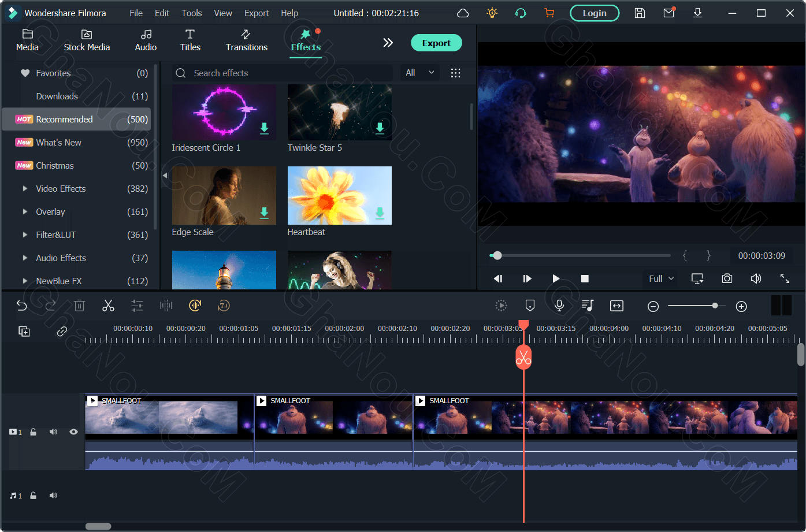Zoom out the timeline with minus
The height and width of the screenshot is (532, 806).
point(653,307)
